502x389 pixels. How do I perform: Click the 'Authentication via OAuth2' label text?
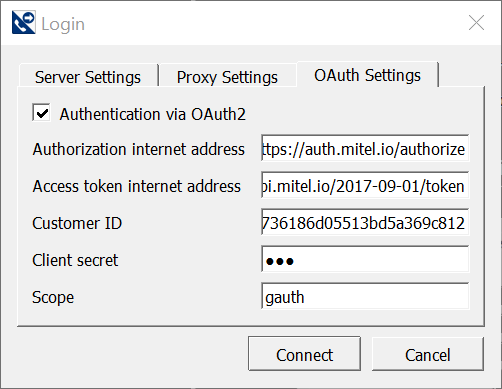[153, 114]
